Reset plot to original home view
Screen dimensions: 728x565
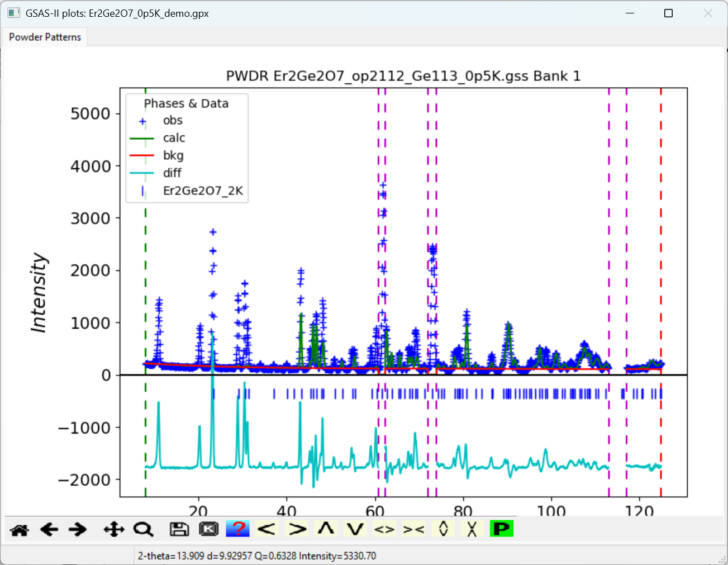[20, 529]
